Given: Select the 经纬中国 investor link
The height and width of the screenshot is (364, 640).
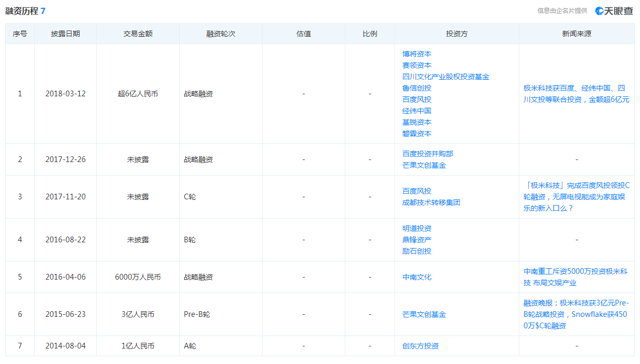Looking at the screenshot, I should coord(417,111).
